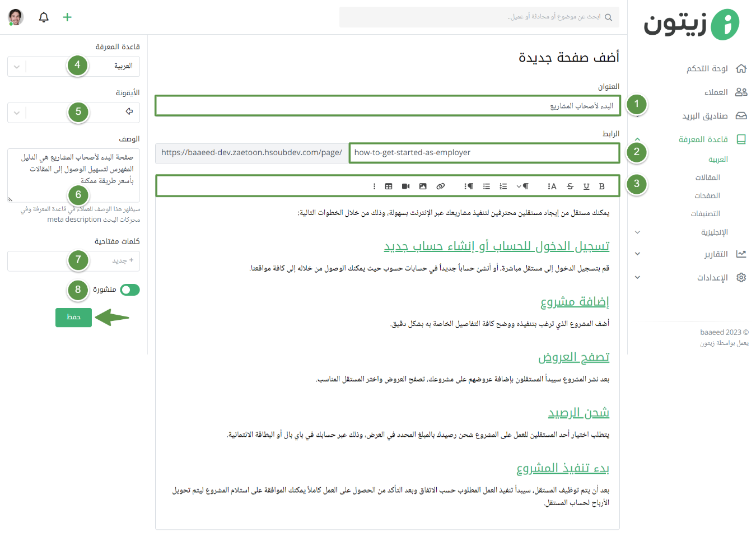Insert an ordered numbered list
The height and width of the screenshot is (541, 756).
click(x=503, y=186)
